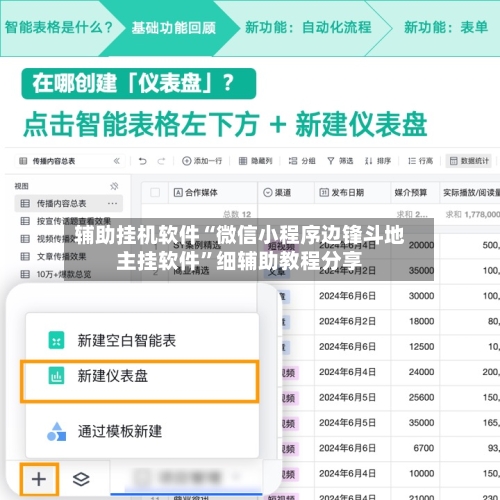Open the more options dots beside 传播内容总表
Screen dimensions: 500x500
(x=112, y=203)
